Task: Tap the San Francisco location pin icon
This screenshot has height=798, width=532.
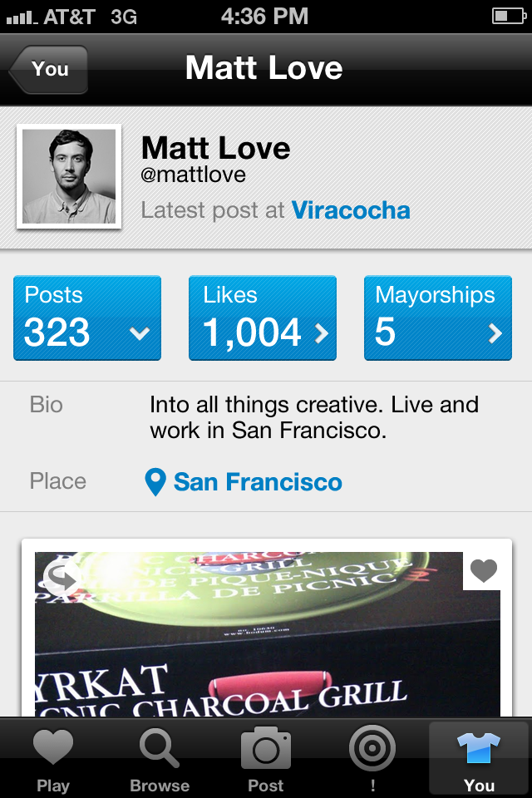Action: [155, 482]
